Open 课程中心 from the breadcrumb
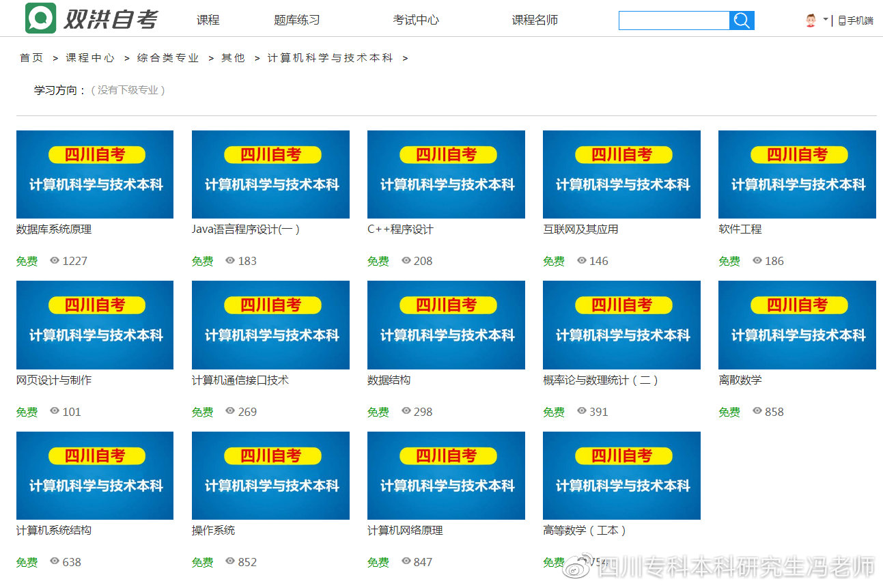The image size is (883, 588). click(90, 58)
